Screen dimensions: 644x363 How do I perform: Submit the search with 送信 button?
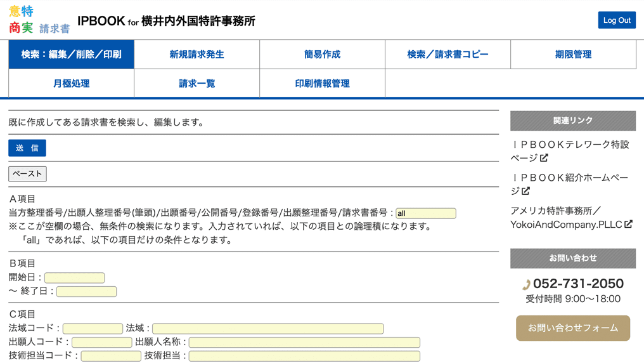tap(27, 148)
